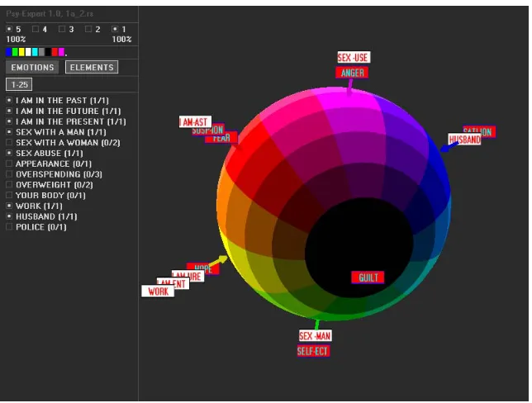Check SEX WITH A WOMAN item
532x403 pixels.
click(x=10, y=143)
